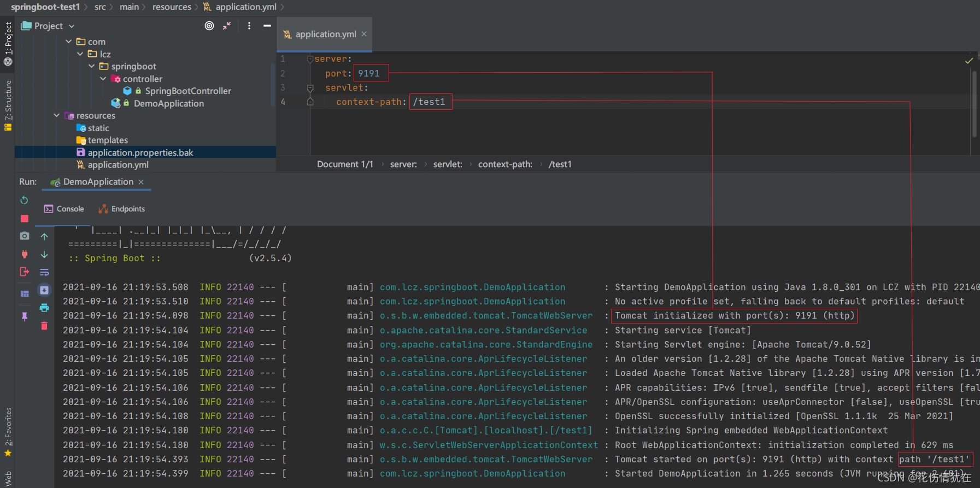Collapse the springboot package node

[x=91, y=66]
